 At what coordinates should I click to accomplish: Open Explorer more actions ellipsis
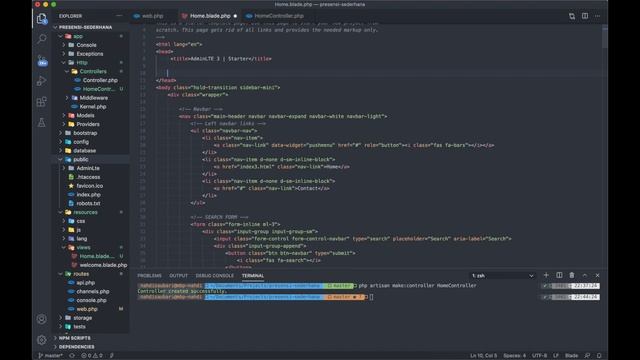tap(119, 16)
